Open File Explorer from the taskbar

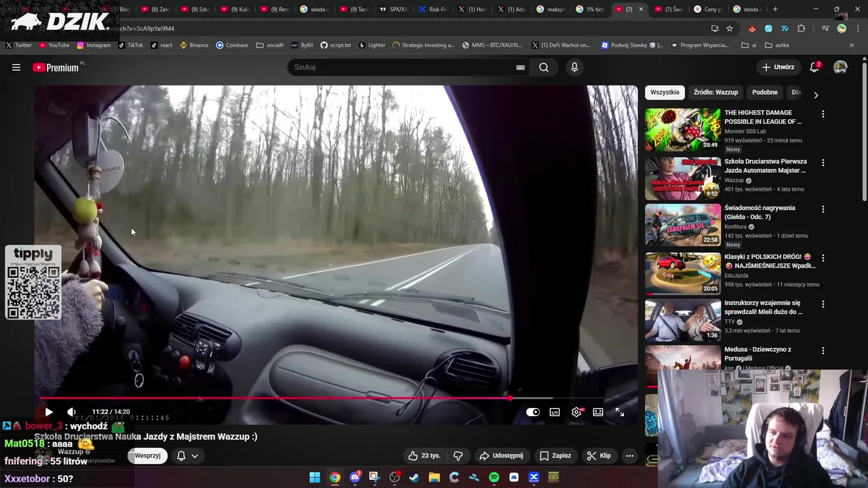pos(434,477)
